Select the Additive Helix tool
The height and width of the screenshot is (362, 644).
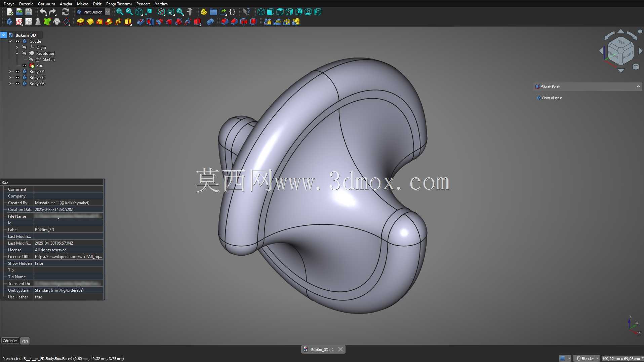pyautogui.click(x=118, y=22)
